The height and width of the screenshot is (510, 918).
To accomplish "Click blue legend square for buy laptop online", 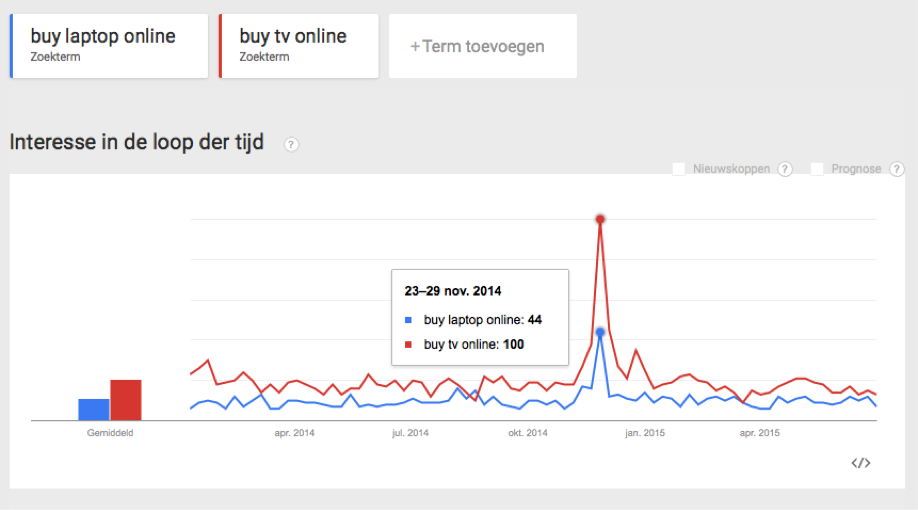I will pyautogui.click(x=409, y=320).
